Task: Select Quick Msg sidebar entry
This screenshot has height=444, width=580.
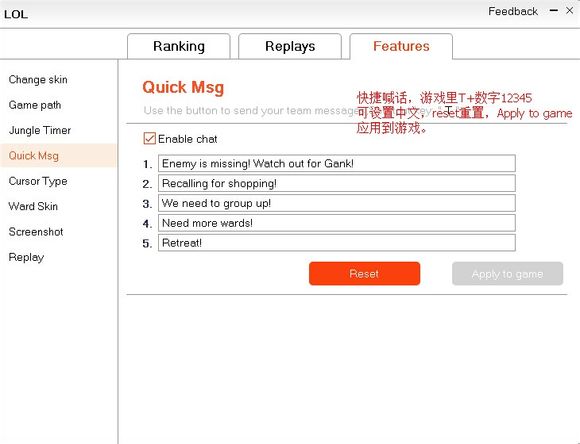Action: (x=58, y=156)
